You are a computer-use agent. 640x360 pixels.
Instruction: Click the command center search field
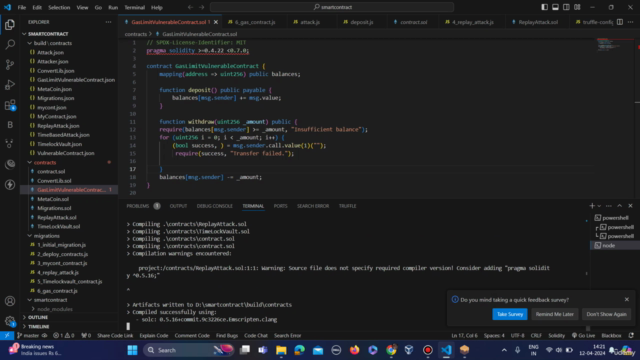point(332,7)
